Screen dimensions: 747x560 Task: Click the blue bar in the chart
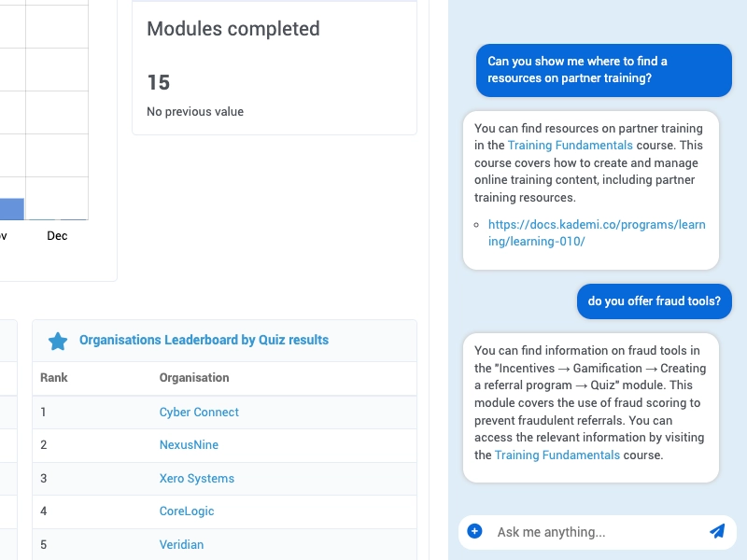coord(11,208)
